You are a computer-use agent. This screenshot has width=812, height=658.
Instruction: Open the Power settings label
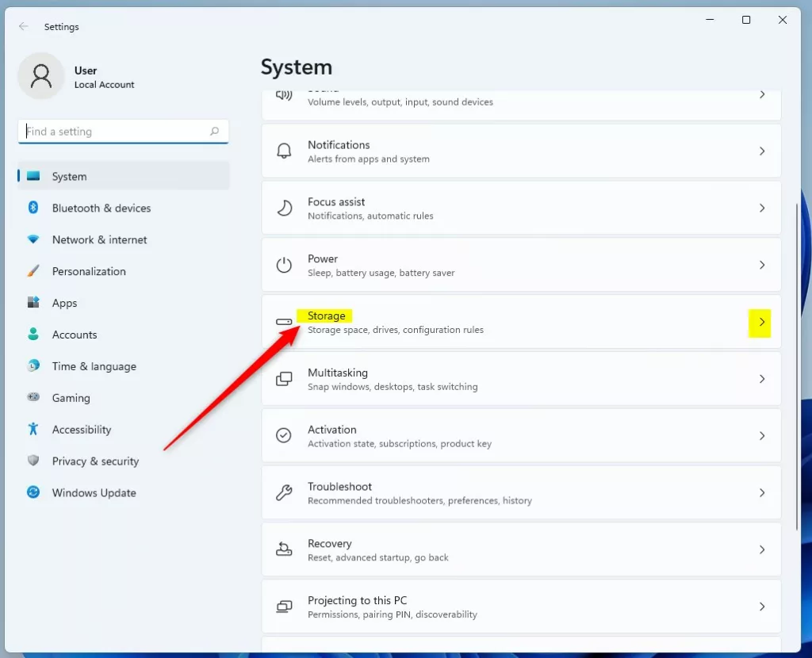(x=323, y=259)
